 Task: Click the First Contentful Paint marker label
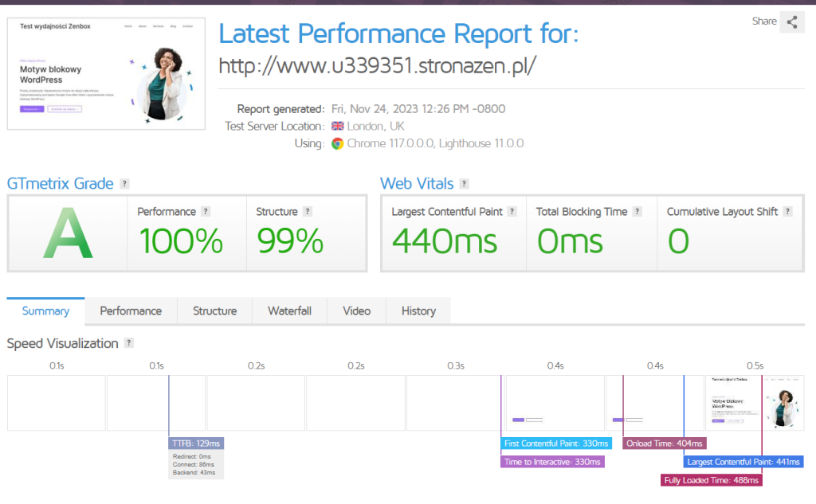pyautogui.click(x=556, y=443)
